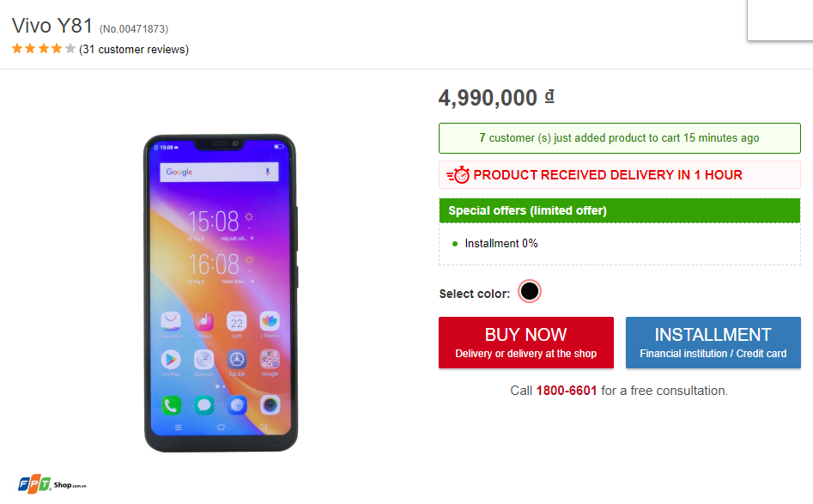Screen dimensions: 813x504
Task: Click the green Messages app icon
Action: pos(203,404)
